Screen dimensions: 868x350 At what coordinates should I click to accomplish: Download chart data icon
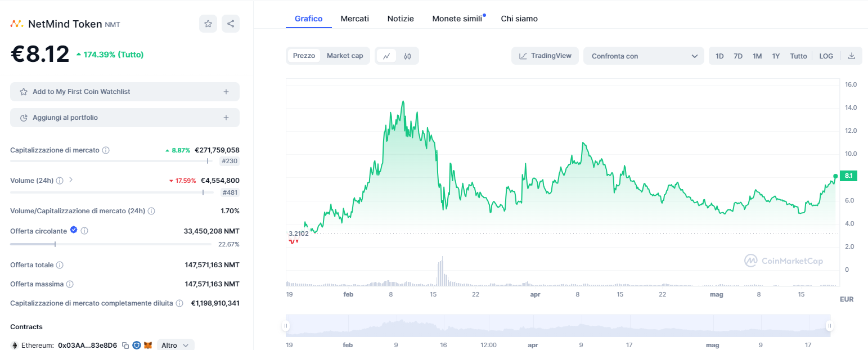(x=851, y=56)
